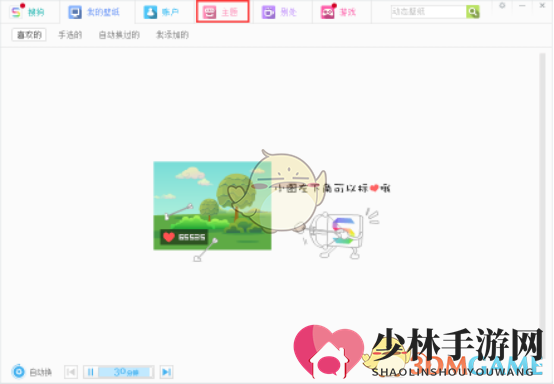Show the 我添加的 wallpapers
Screen dimensions: 554x384
click(172, 35)
